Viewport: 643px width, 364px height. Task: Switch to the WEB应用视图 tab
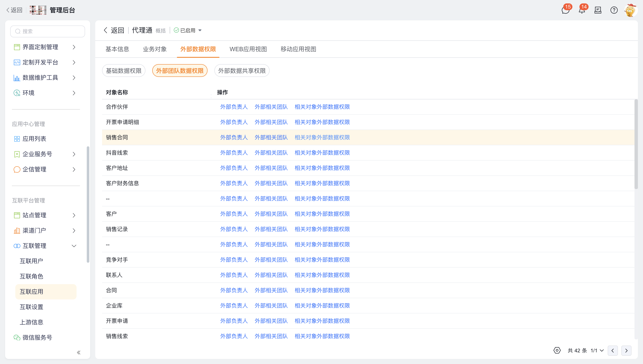pos(248,49)
